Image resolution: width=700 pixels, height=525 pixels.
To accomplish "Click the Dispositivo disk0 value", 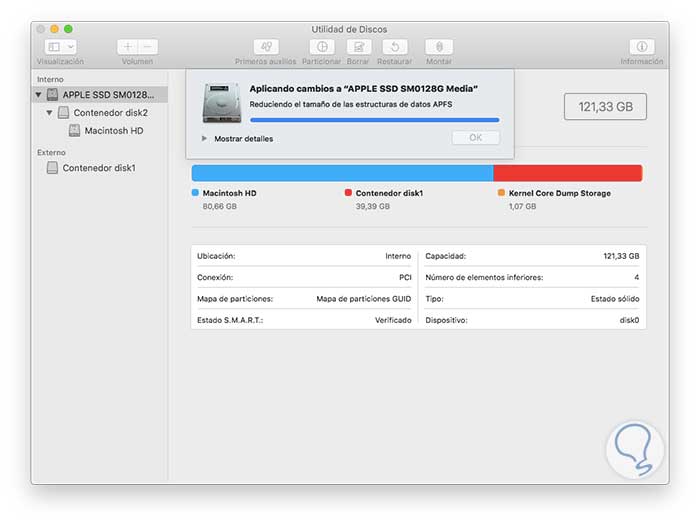I will point(629,320).
